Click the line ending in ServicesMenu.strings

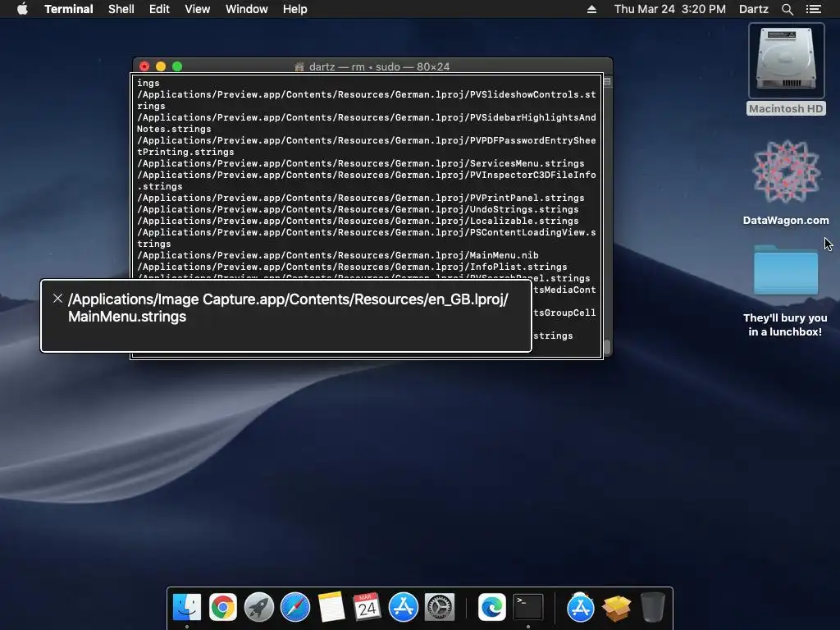(361, 163)
